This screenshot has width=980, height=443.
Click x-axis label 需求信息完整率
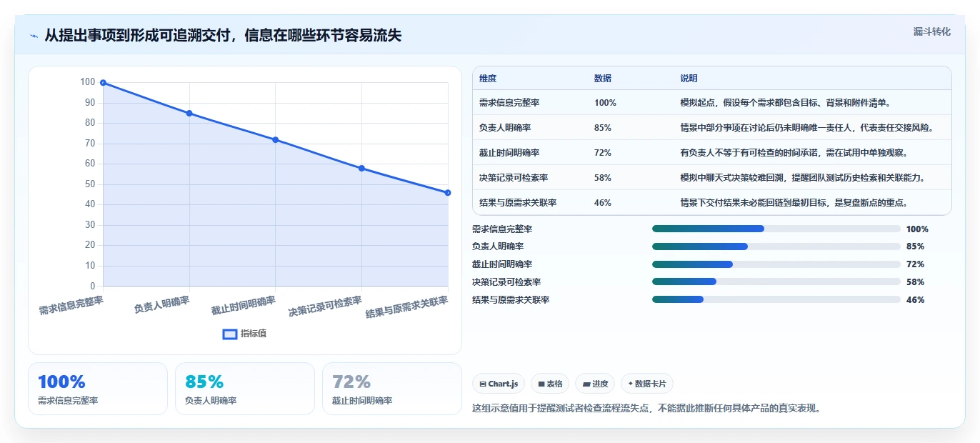71,305
